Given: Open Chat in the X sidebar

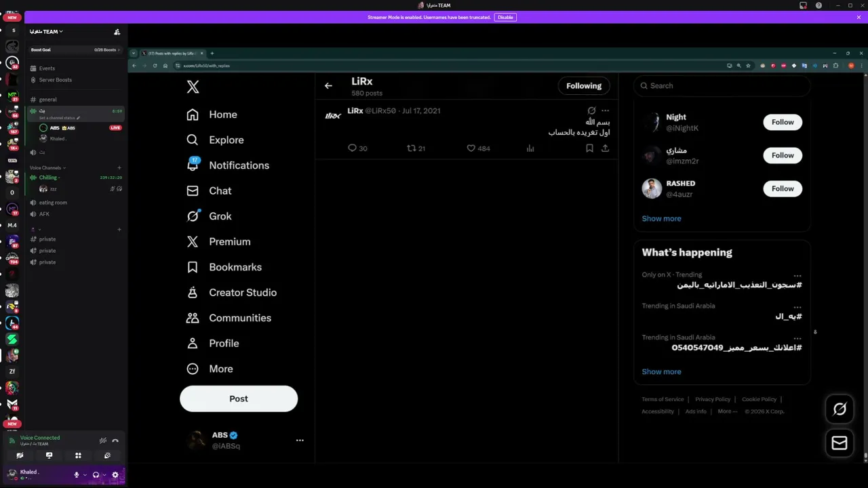Looking at the screenshot, I should coord(210,190).
